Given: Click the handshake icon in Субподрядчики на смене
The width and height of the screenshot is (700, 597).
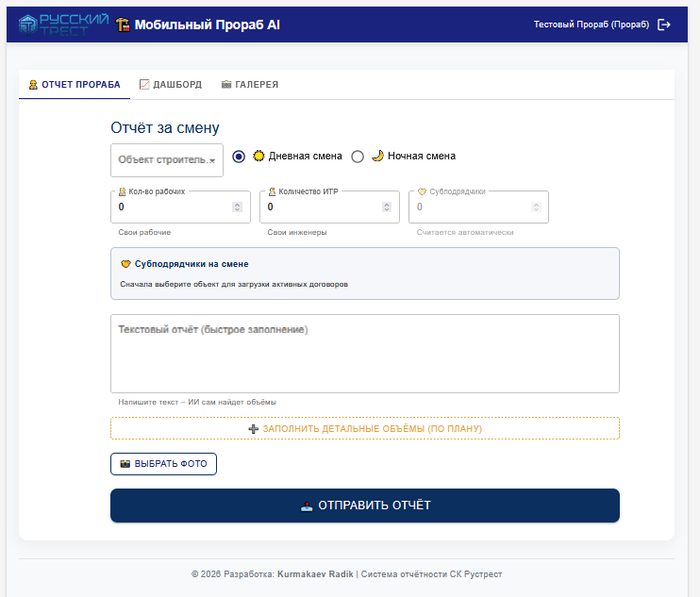Looking at the screenshot, I should (125, 264).
